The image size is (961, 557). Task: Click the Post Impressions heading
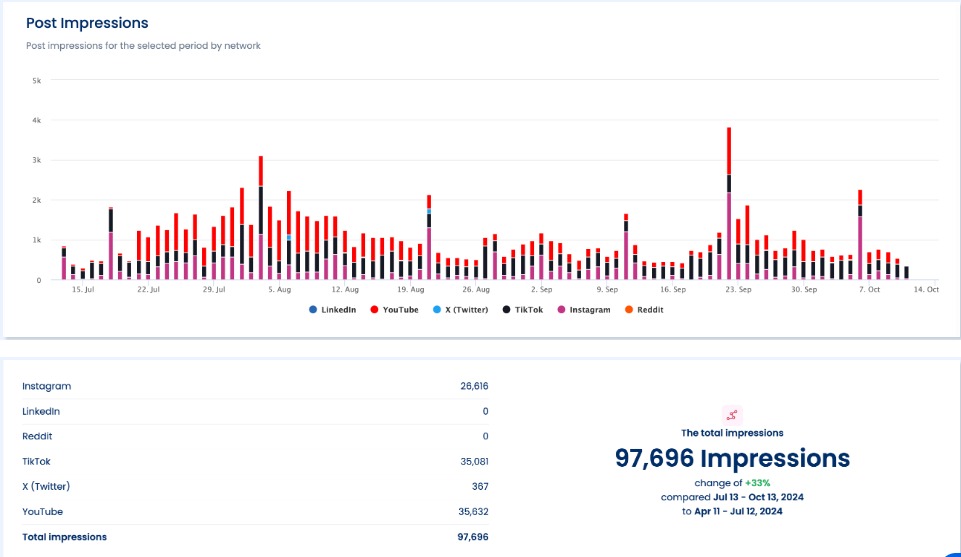coord(87,23)
